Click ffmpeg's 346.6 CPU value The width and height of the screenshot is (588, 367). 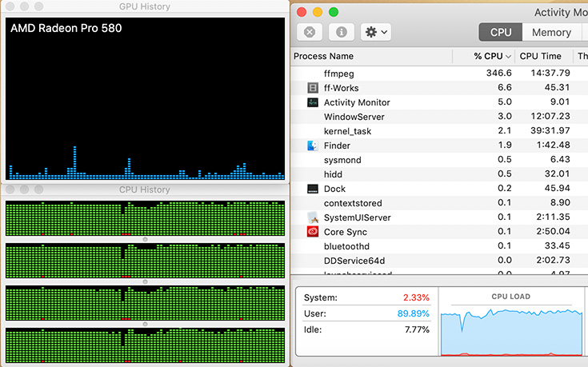pyautogui.click(x=498, y=73)
